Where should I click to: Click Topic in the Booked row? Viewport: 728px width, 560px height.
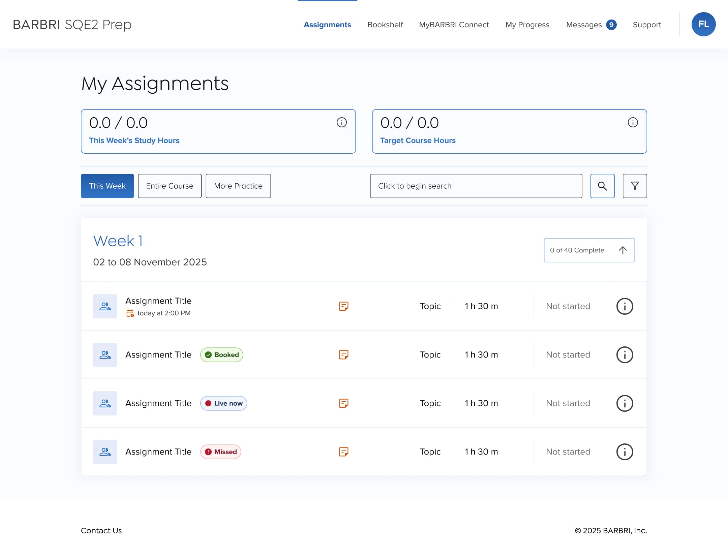pos(430,355)
